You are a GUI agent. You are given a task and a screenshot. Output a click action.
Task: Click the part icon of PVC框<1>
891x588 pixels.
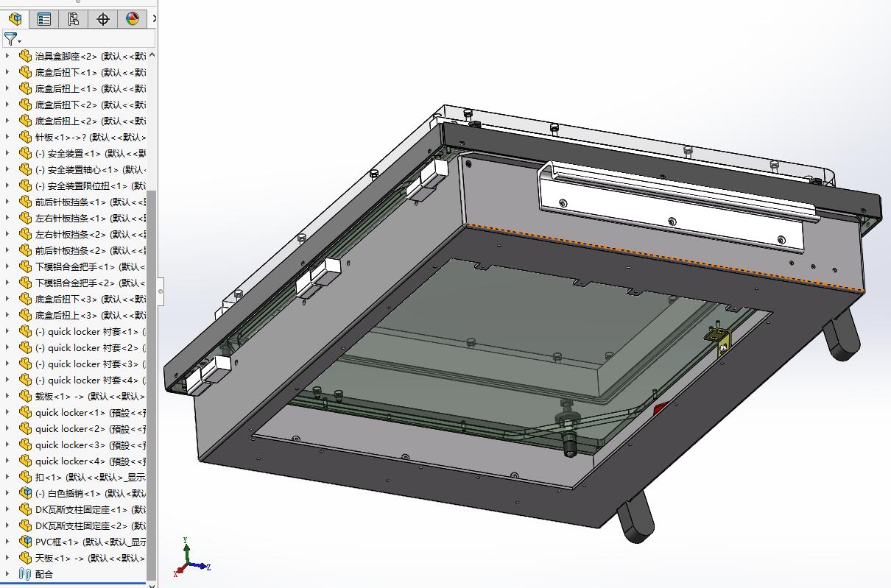click(26, 542)
